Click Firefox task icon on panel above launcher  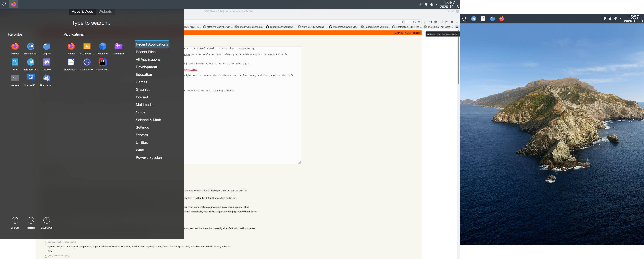click(x=14, y=4)
